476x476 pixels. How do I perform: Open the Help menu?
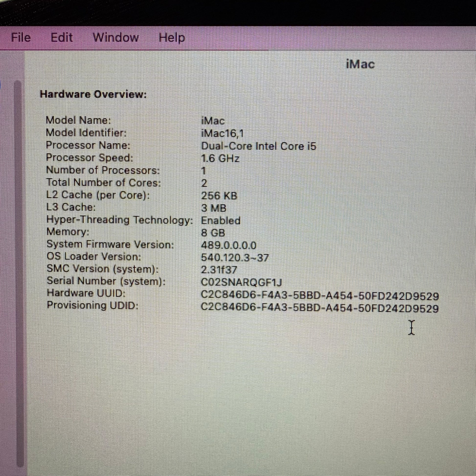[172, 38]
